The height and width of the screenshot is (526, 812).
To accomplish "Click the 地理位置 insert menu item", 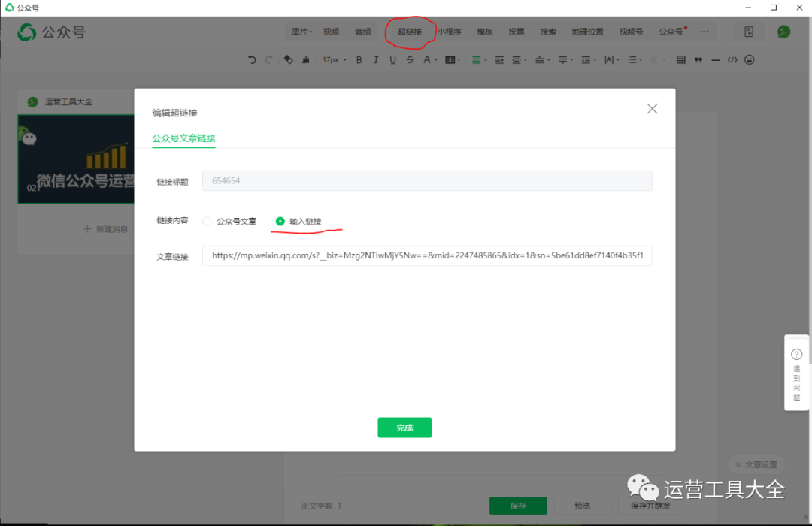I will coord(588,32).
